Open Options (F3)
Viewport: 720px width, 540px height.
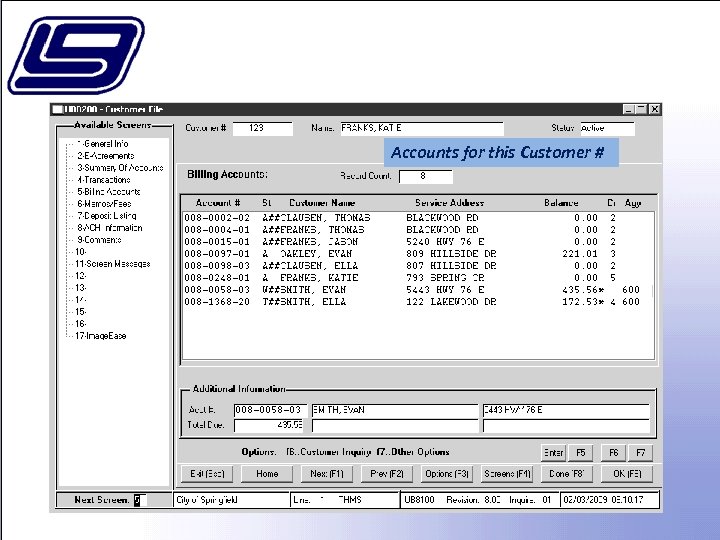tap(446, 473)
